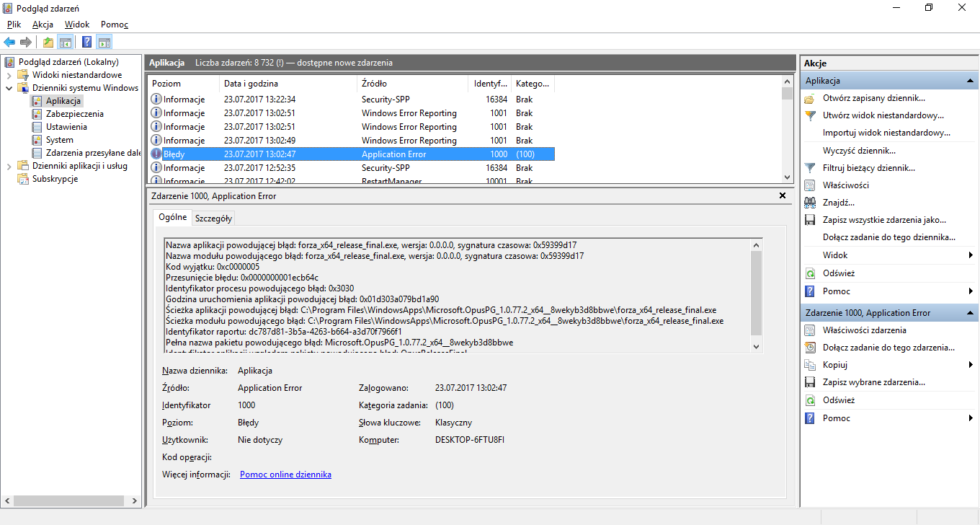
Task: Expand the Widoki niestandardowe tree node
Action: (9, 75)
